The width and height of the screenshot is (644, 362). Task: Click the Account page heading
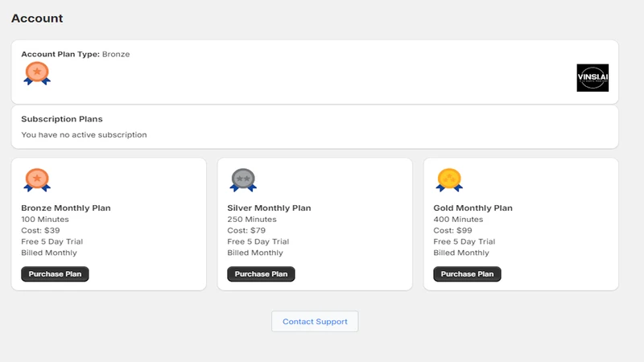(x=37, y=18)
